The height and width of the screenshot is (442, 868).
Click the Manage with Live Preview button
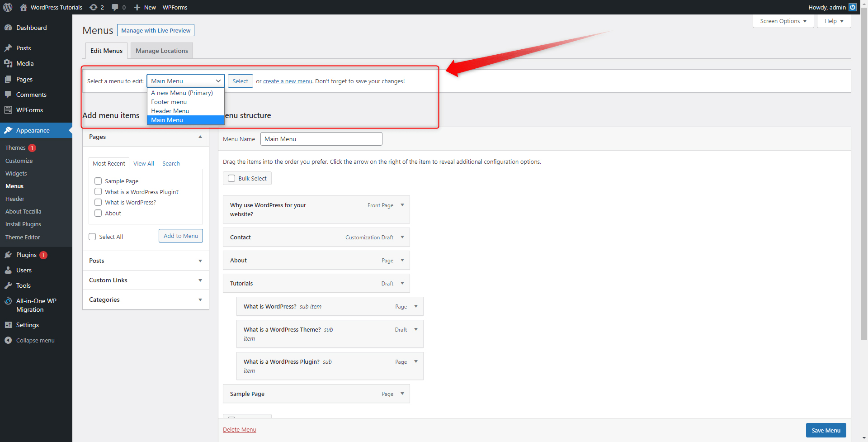click(156, 30)
